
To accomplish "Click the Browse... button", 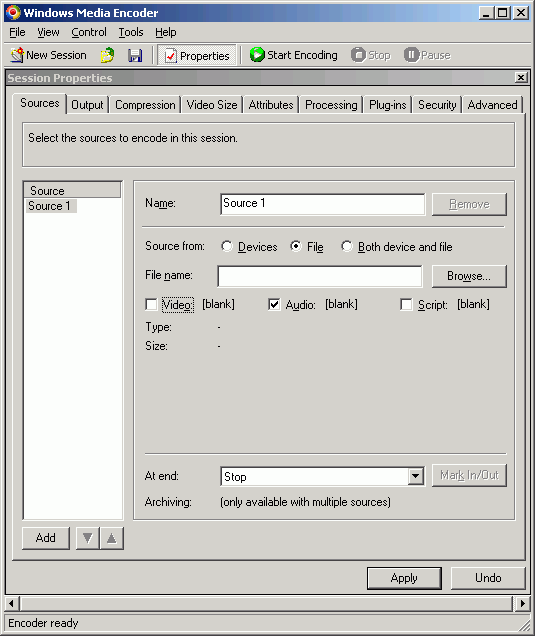I will click(469, 276).
